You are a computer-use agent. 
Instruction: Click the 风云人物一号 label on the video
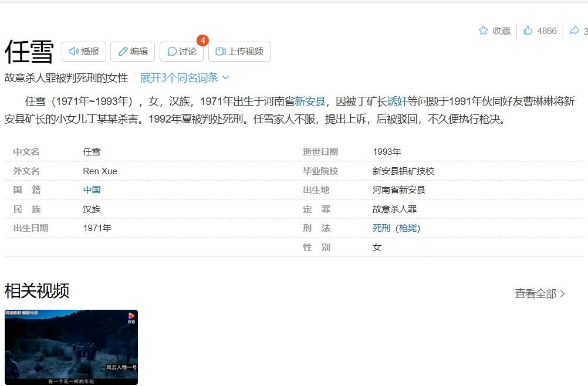121,367
